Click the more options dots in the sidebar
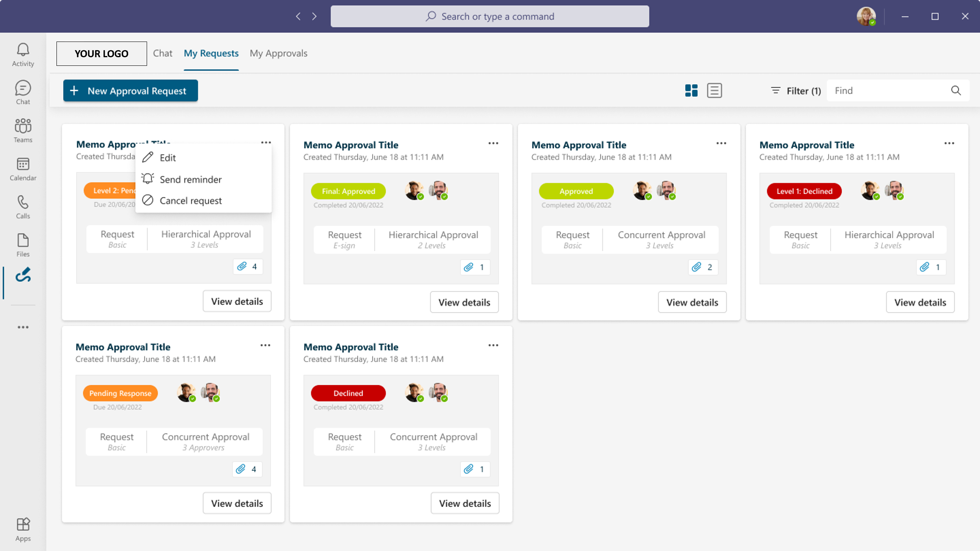 pyautogui.click(x=23, y=327)
